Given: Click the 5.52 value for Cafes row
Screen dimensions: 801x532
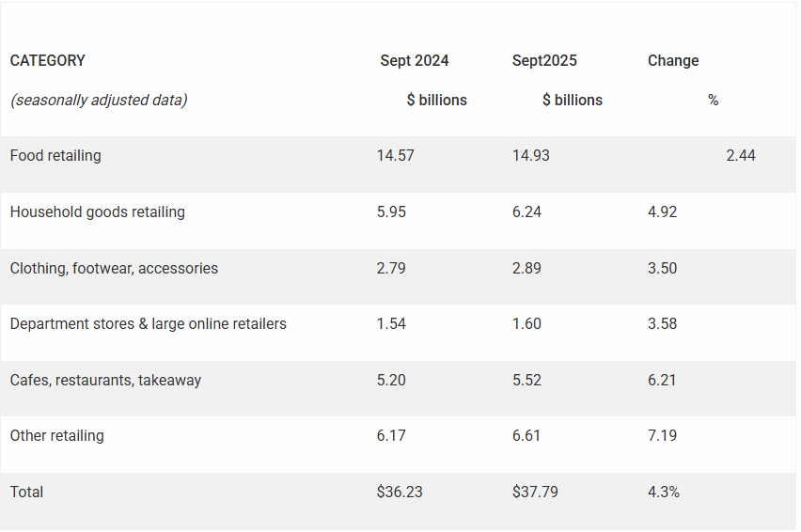Looking at the screenshot, I should coord(527,381).
